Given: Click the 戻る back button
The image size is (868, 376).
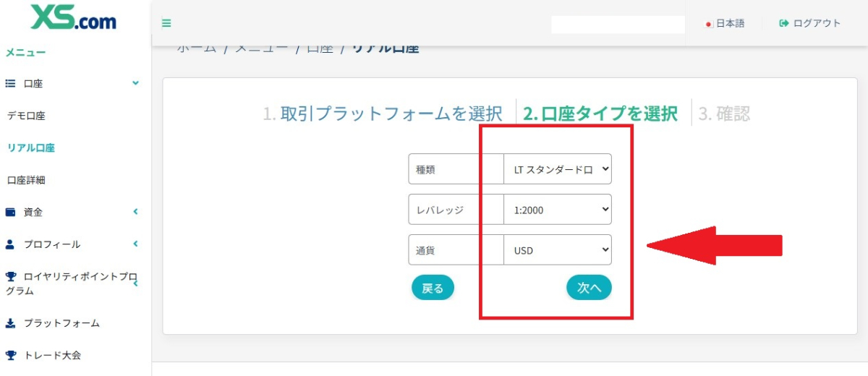Looking at the screenshot, I should tap(433, 288).
